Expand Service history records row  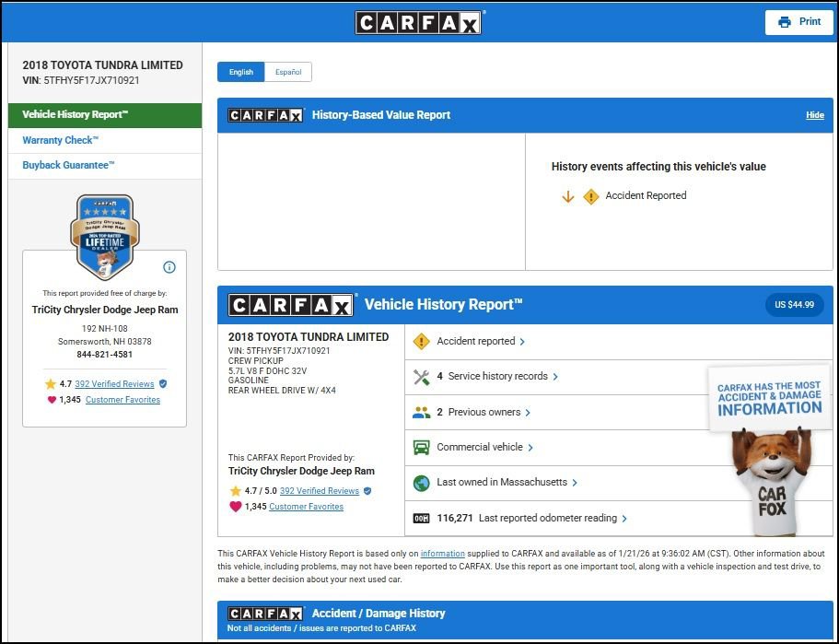(497, 377)
